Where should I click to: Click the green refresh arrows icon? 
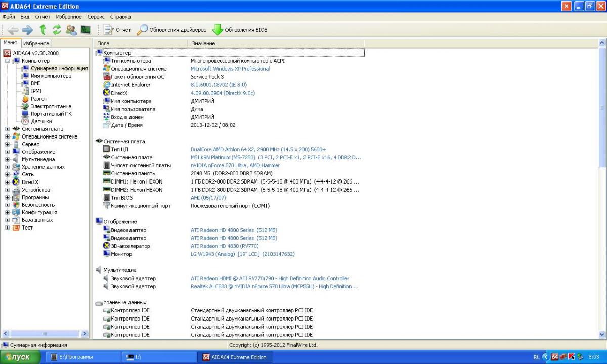(57, 30)
